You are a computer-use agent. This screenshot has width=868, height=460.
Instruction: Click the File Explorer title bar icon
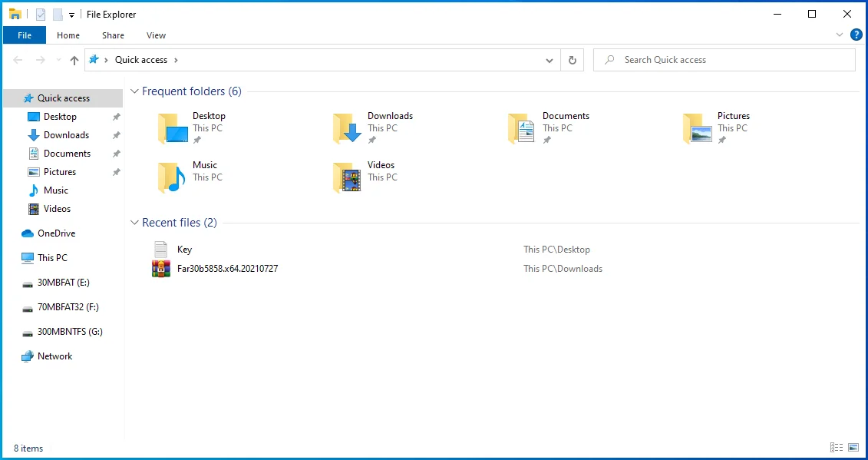click(15, 14)
